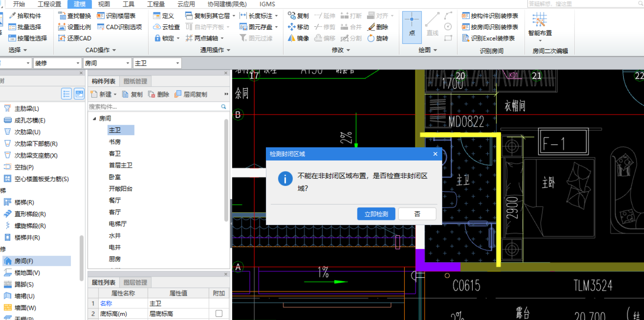This screenshot has width=644, height=320.
Task: Select the 移动 move tool
Action: click(298, 27)
